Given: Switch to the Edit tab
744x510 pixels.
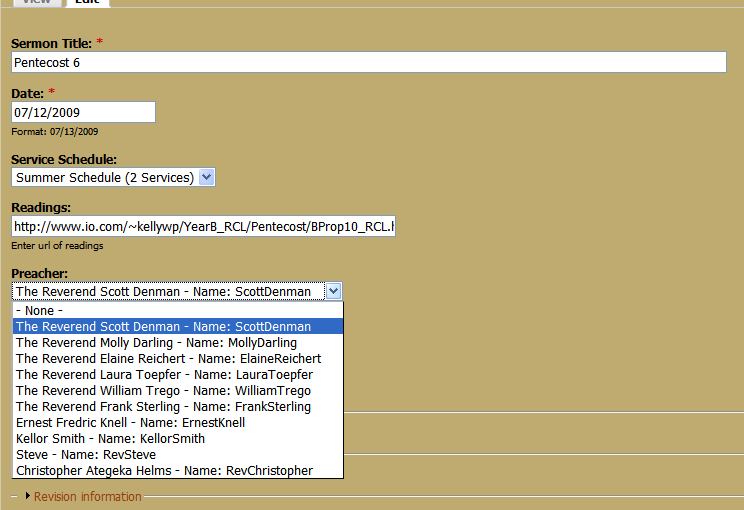Looking at the screenshot, I should click(88, 2).
